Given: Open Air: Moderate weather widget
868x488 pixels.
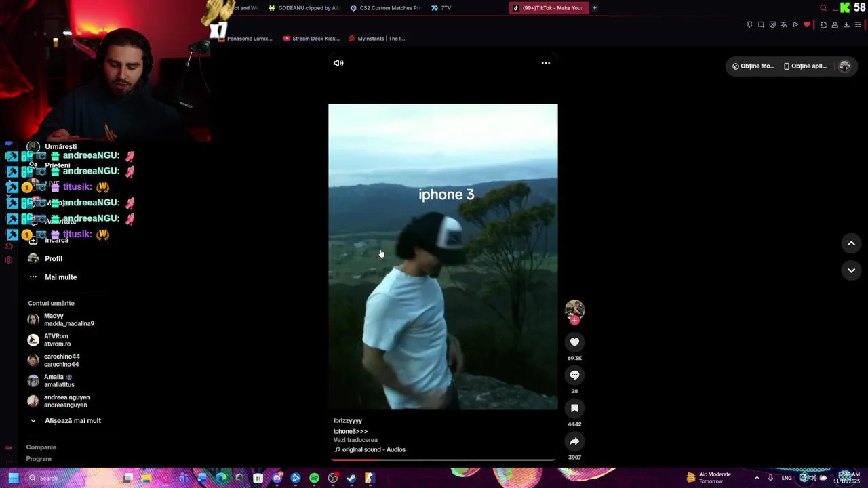Looking at the screenshot, I should (709, 478).
